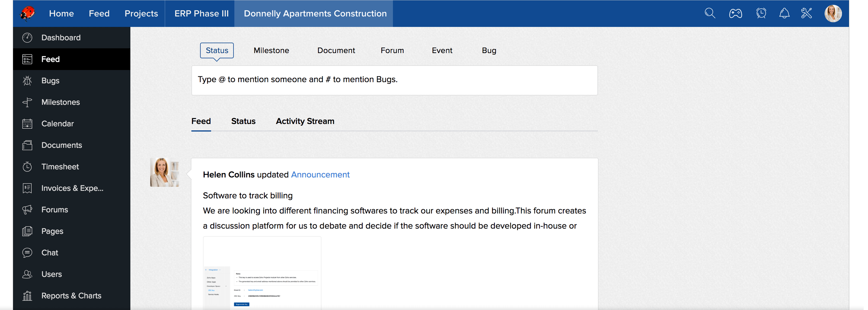The width and height of the screenshot is (868, 310).
Task: Click the Feed sidebar icon
Action: (x=27, y=59)
